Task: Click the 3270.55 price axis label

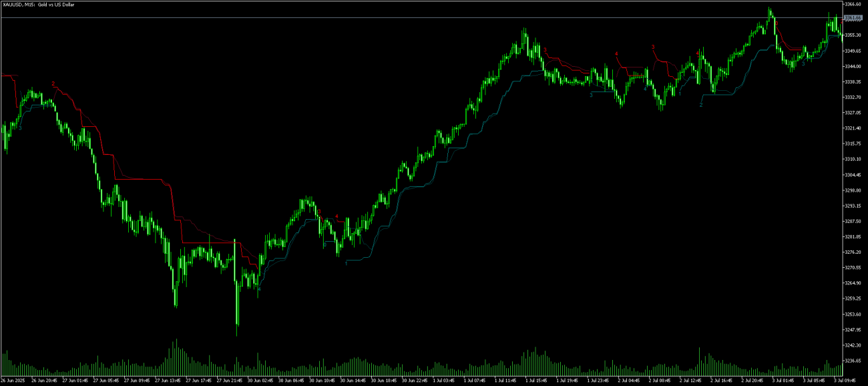Action: (x=854, y=268)
